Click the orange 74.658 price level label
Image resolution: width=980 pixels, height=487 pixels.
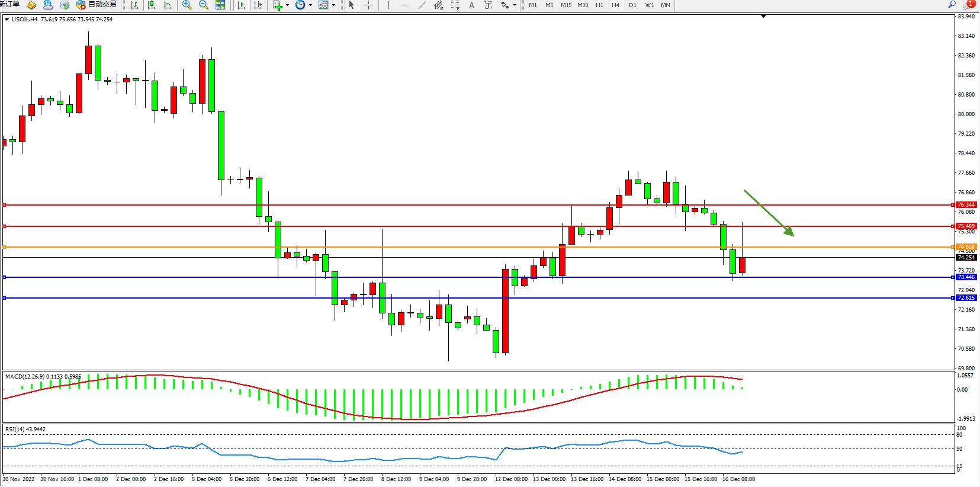coord(966,247)
